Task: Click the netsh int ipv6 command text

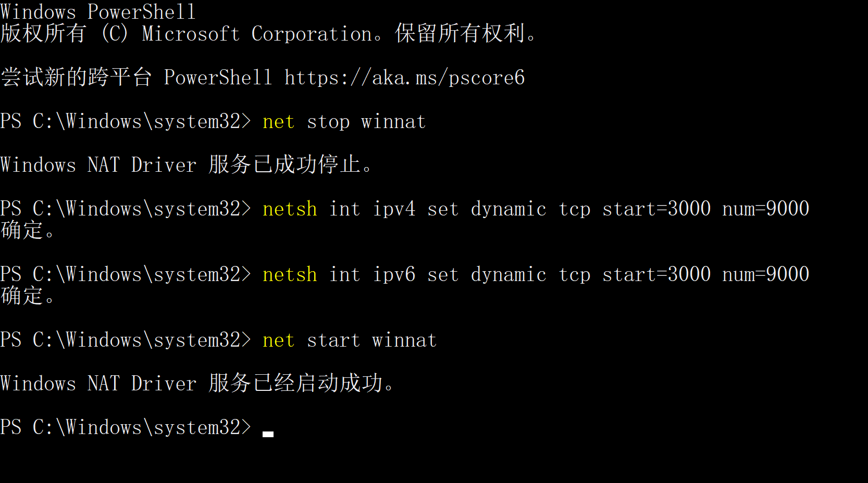Action: click(536, 275)
